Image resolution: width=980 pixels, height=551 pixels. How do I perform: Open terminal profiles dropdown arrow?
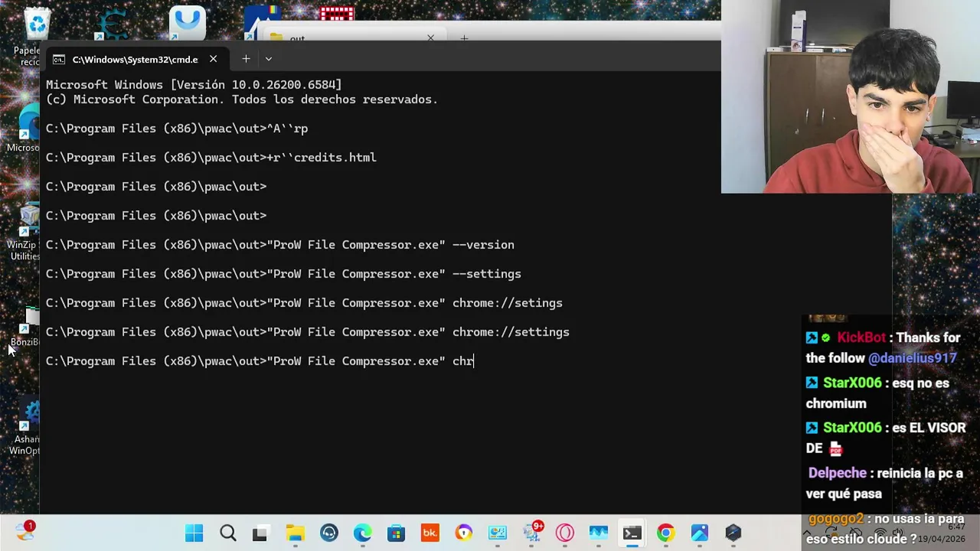268,59
